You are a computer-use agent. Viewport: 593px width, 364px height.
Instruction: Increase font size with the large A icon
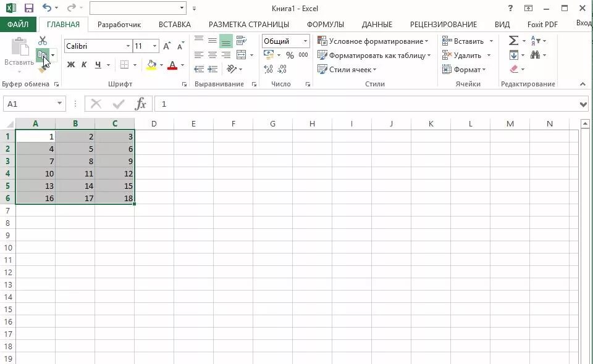click(x=167, y=46)
